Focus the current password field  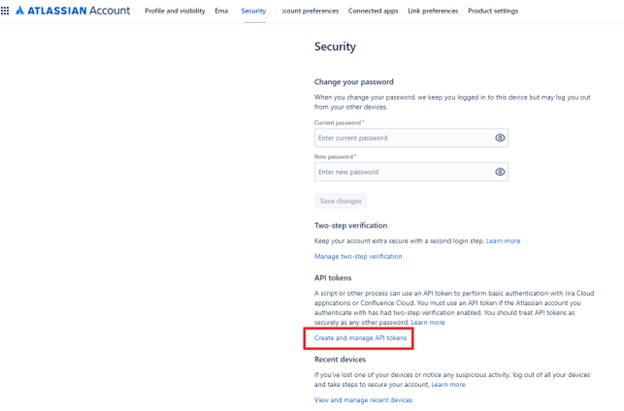(x=411, y=138)
